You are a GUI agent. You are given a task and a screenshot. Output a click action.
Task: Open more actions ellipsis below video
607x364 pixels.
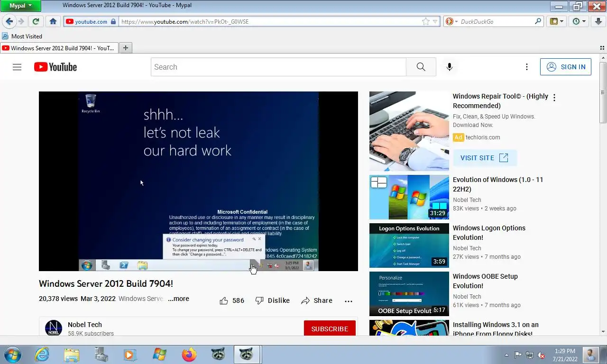[x=349, y=301]
